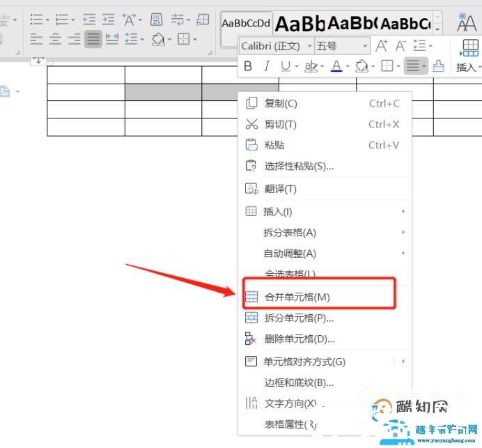The width and height of the screenshot is (482, 448).
Task: Choose 删除单元格(D)... entry
Action: tap(325, 339)
